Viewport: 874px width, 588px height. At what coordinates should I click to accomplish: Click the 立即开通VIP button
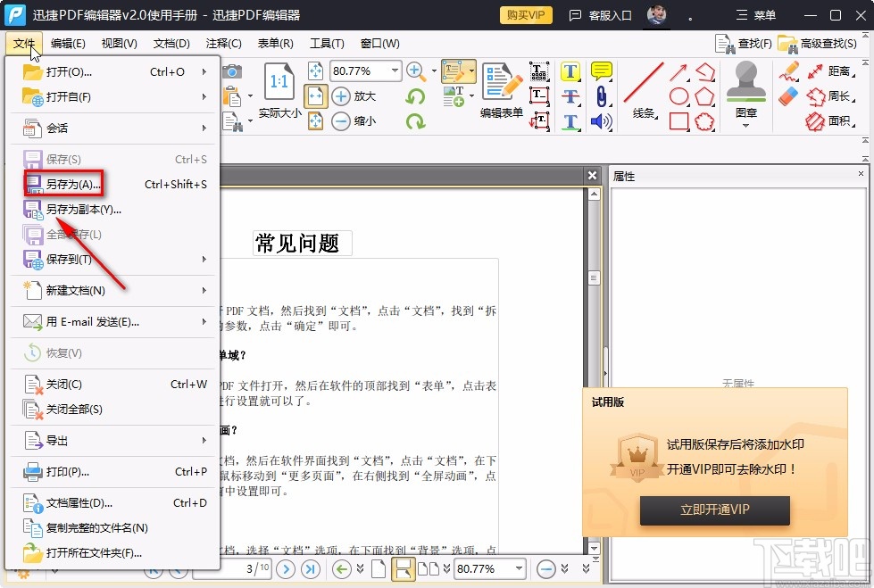click(x=714, y=511)
